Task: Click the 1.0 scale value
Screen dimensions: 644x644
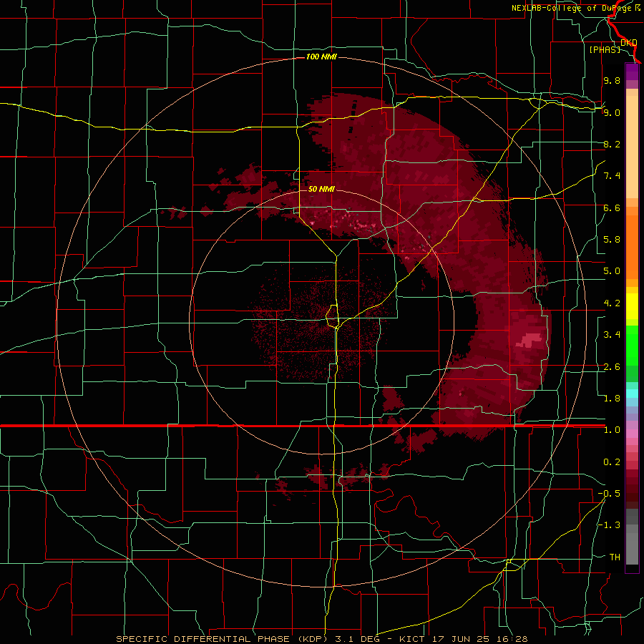Action: click(612, 430)
